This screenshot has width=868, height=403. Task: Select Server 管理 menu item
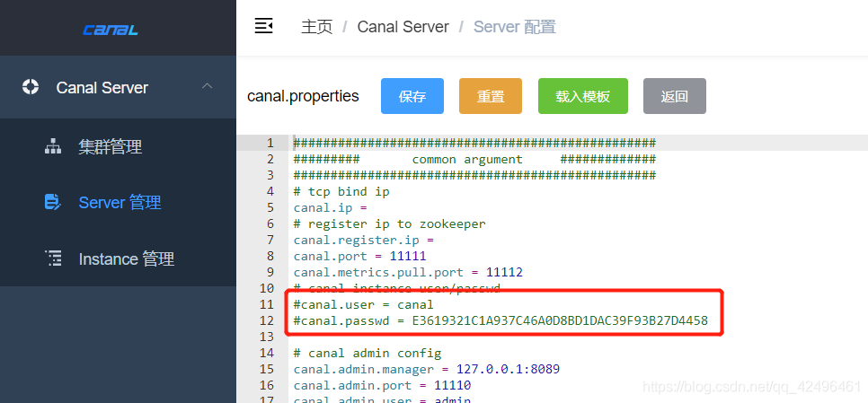tap(118, 202)
